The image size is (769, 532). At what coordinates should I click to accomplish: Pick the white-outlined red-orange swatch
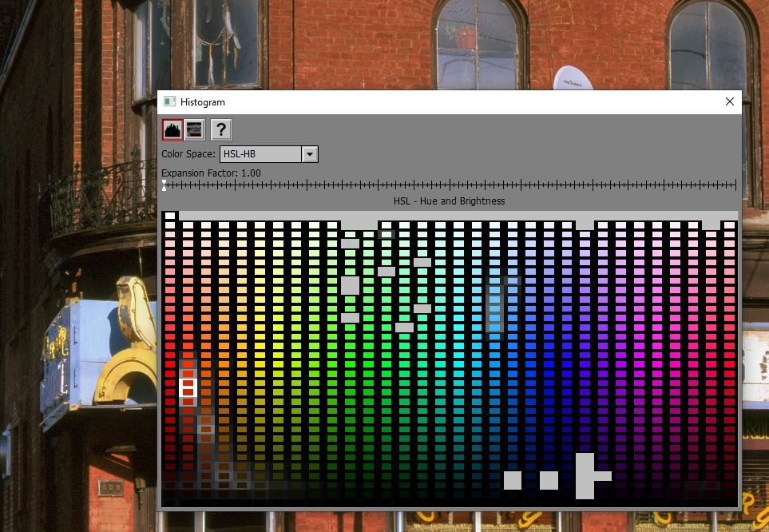188,387
